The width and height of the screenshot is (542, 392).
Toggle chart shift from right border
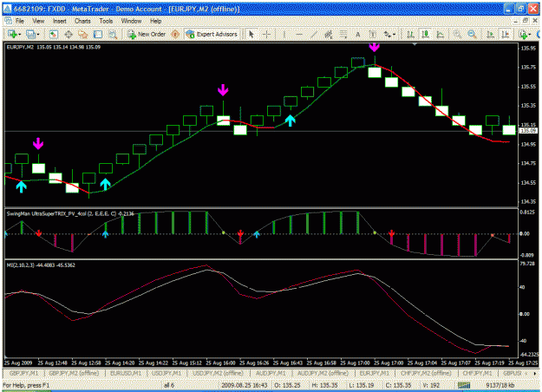[506, 34]
